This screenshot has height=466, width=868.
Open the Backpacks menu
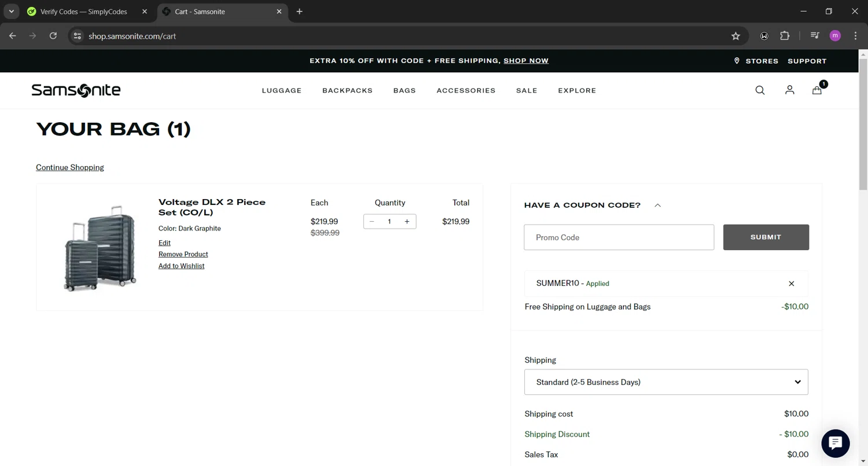[x=347, y=90]
